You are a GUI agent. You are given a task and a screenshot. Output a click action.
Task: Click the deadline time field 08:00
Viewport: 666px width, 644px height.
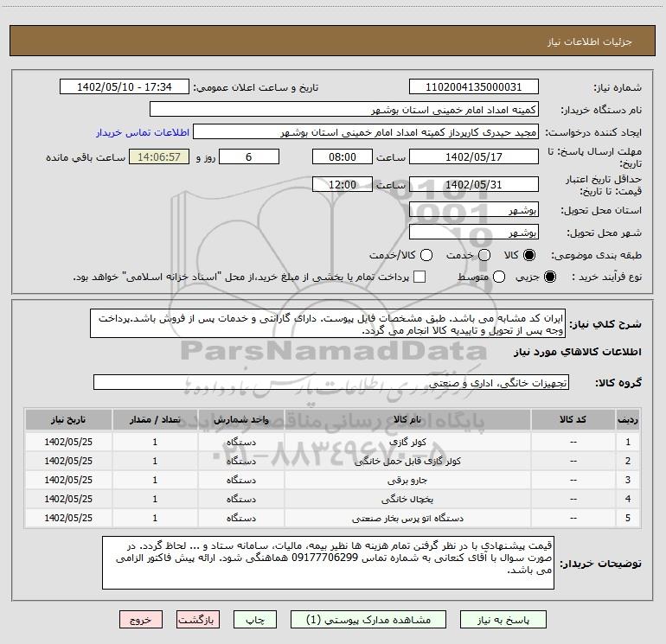pos(343,156)
